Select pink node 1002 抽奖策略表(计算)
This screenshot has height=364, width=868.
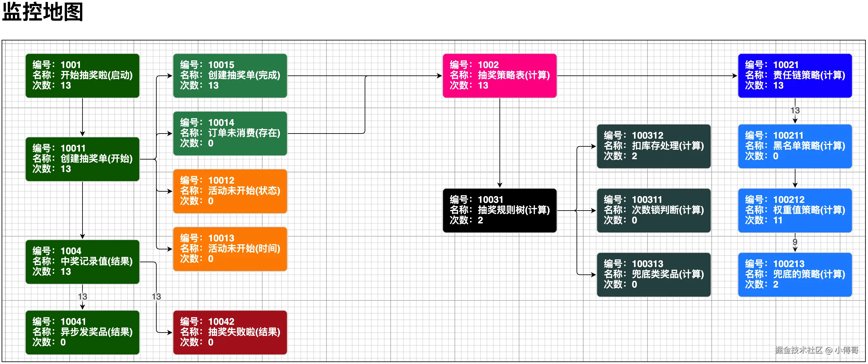click(x=499, y=75)
